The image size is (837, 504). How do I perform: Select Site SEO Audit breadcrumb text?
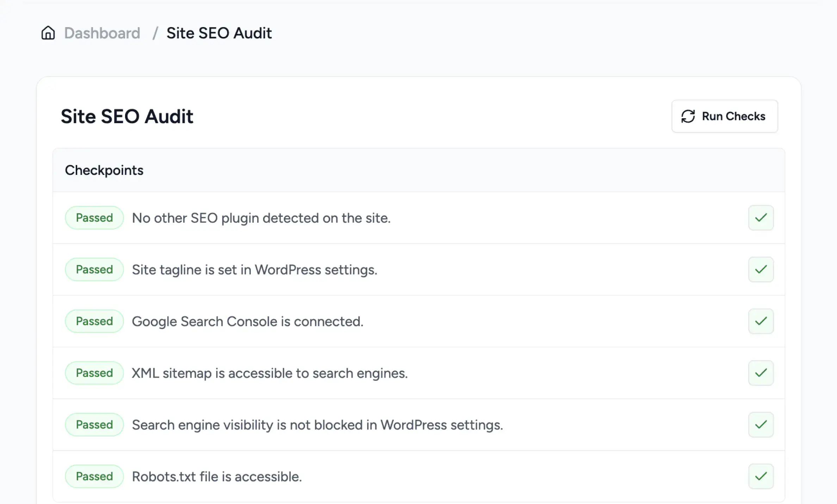pos(219,33)
